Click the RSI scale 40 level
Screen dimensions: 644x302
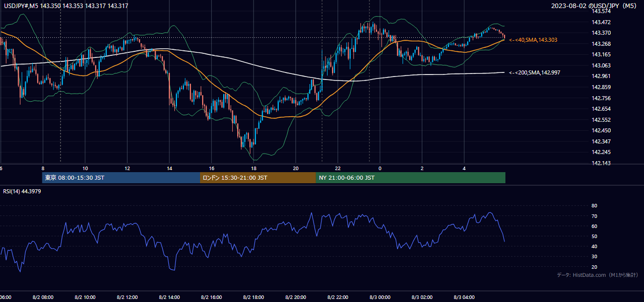point(594,246)
